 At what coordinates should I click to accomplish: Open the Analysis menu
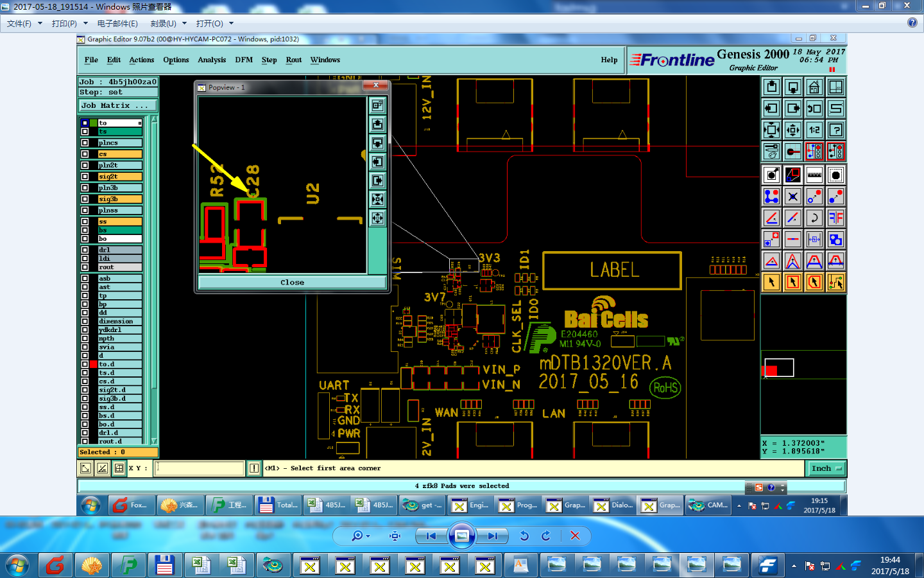click(212, 60)
